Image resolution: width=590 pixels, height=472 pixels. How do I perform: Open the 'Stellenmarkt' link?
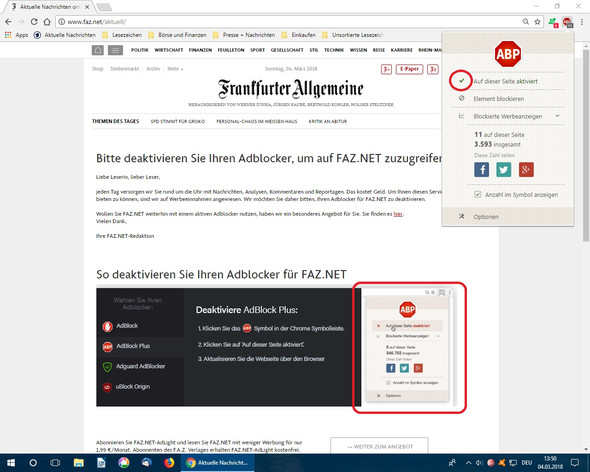coord(125,69)
